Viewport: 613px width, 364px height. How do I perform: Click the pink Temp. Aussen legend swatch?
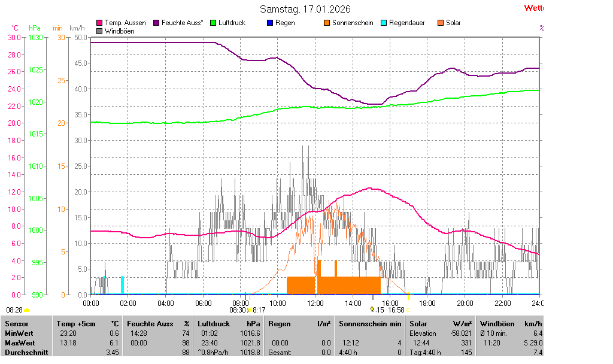point(99,23)
